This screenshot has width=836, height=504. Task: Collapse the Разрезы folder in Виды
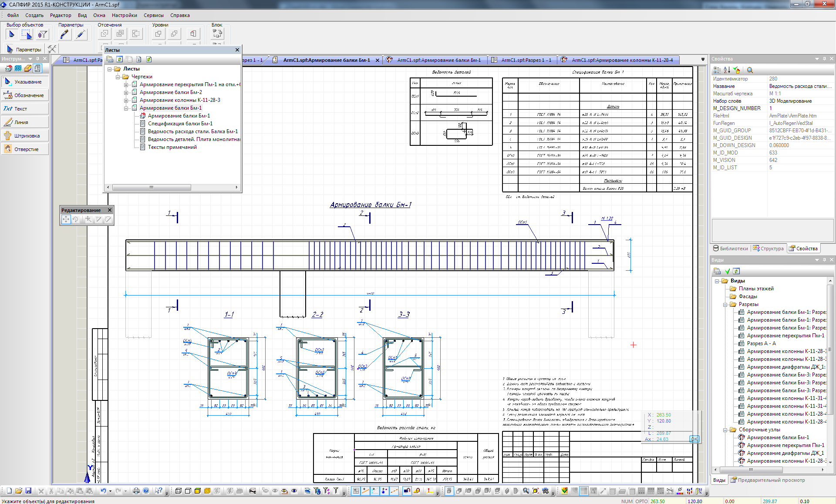click(725, 304)
